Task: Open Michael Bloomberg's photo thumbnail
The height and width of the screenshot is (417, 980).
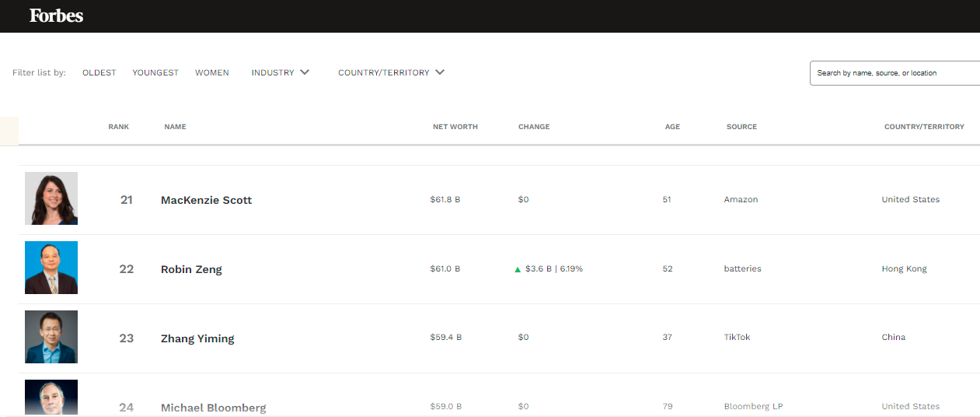Action: click(x=51, y=398)
